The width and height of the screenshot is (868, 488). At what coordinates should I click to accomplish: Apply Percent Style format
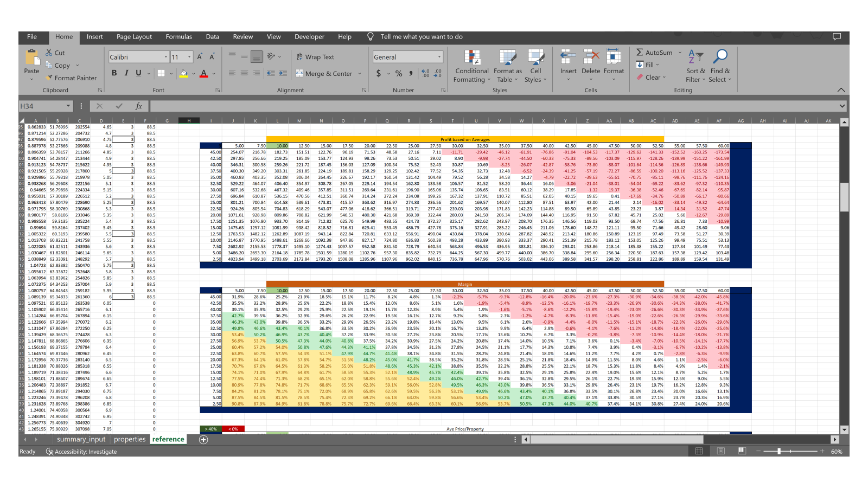pos(399,73)
